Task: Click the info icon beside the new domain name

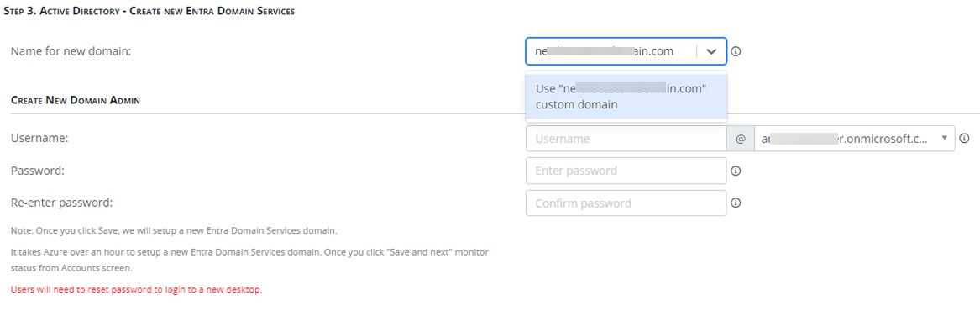Action: click(736, 51)
